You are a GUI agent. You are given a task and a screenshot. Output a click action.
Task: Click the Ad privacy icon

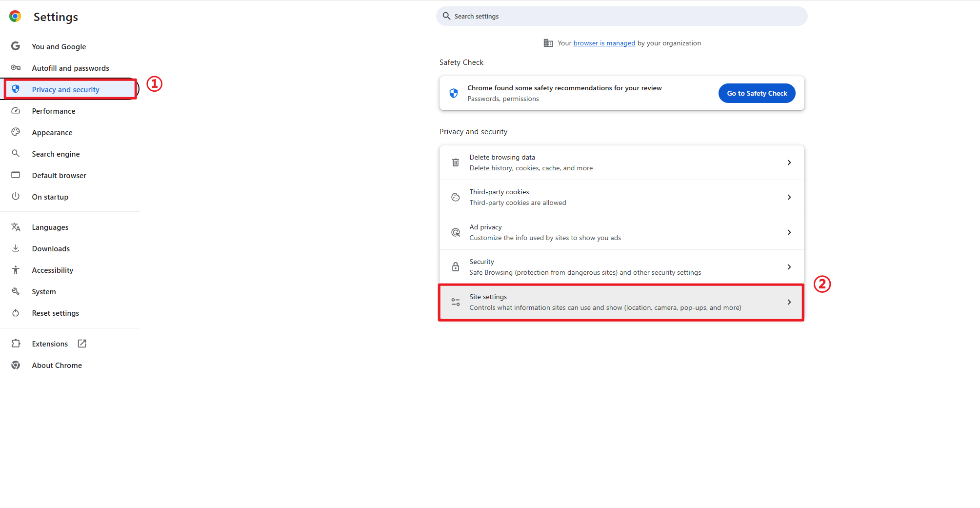click(455, 232)
